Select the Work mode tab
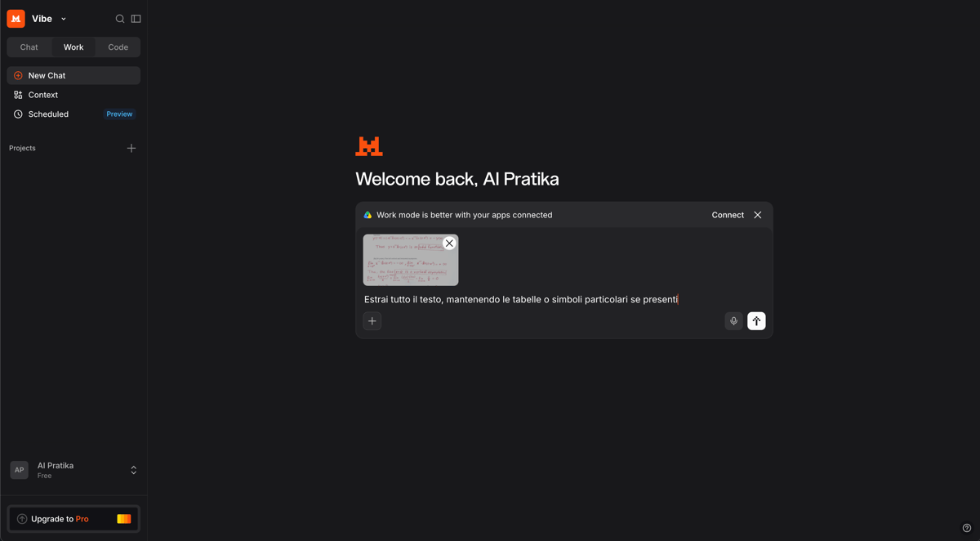The width and height of the screenshot is (980, 541). [x=73, y=47]
